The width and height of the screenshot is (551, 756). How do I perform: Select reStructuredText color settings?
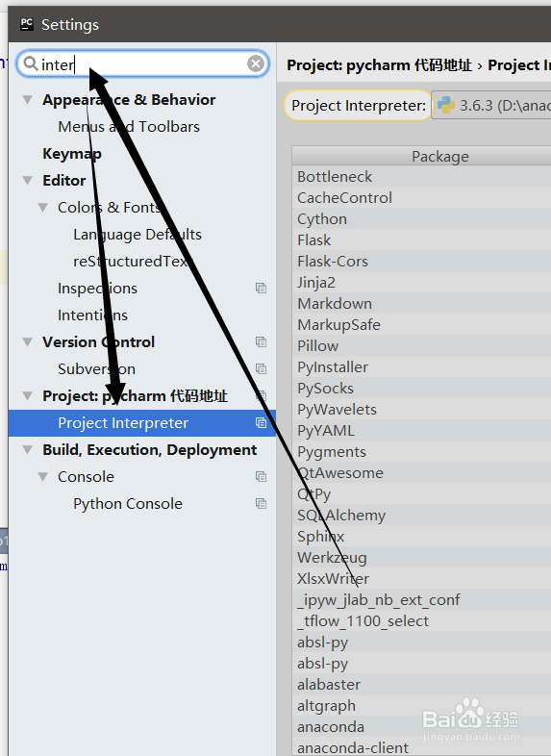(x=133, y=262)
